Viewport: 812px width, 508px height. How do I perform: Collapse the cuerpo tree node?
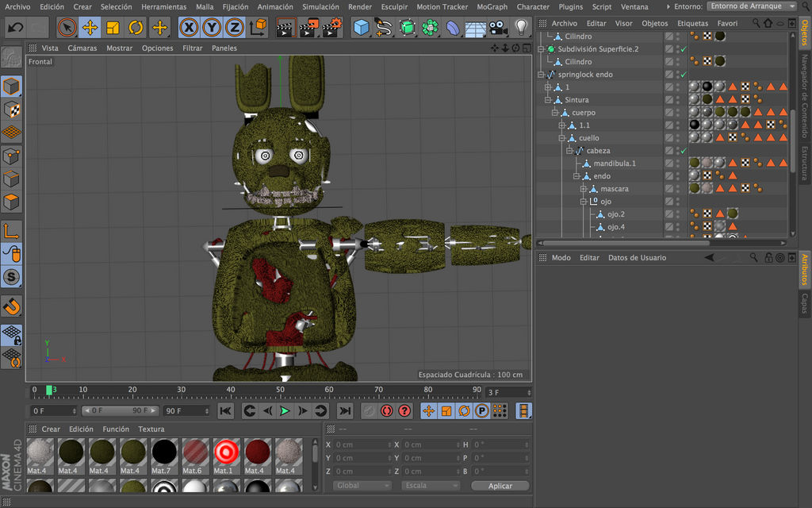[x=555, y=113]
